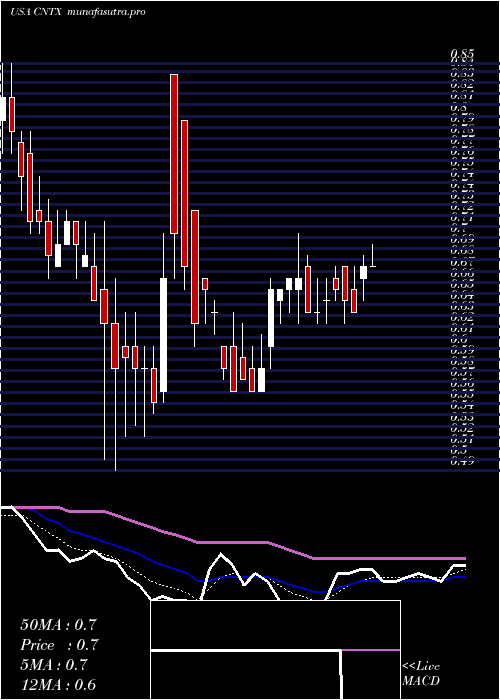Click the "<<Live MACD" label
The image size is (500, 700).
tap(421, 674)
